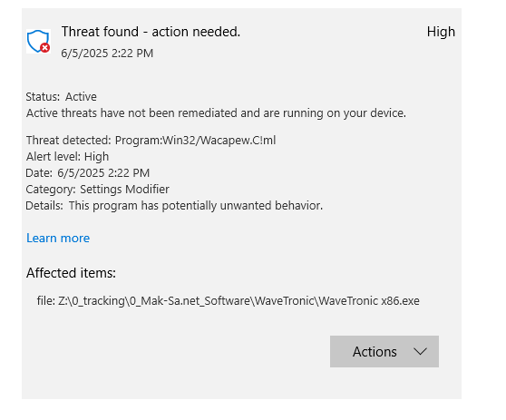Click the 'file:' label before the path
Image resolution: width=506 pixels, height=420 pixels.
tap(46, 300)
